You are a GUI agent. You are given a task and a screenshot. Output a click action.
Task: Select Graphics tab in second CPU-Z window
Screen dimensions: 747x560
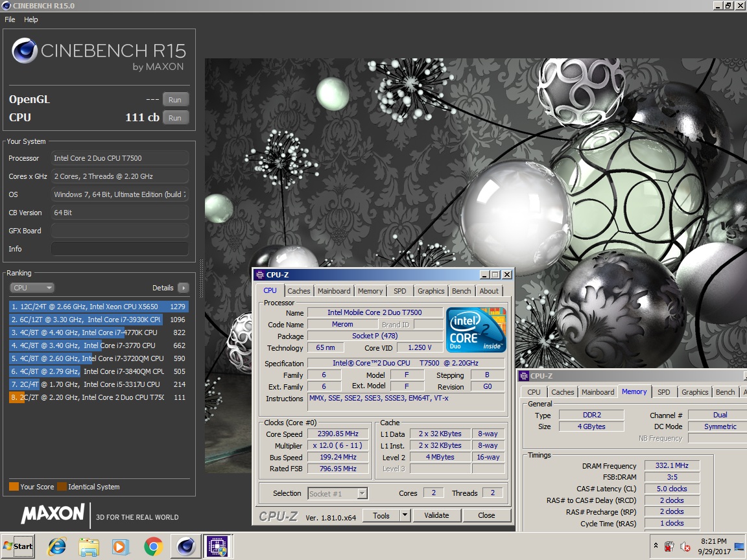tap(694, 392)
